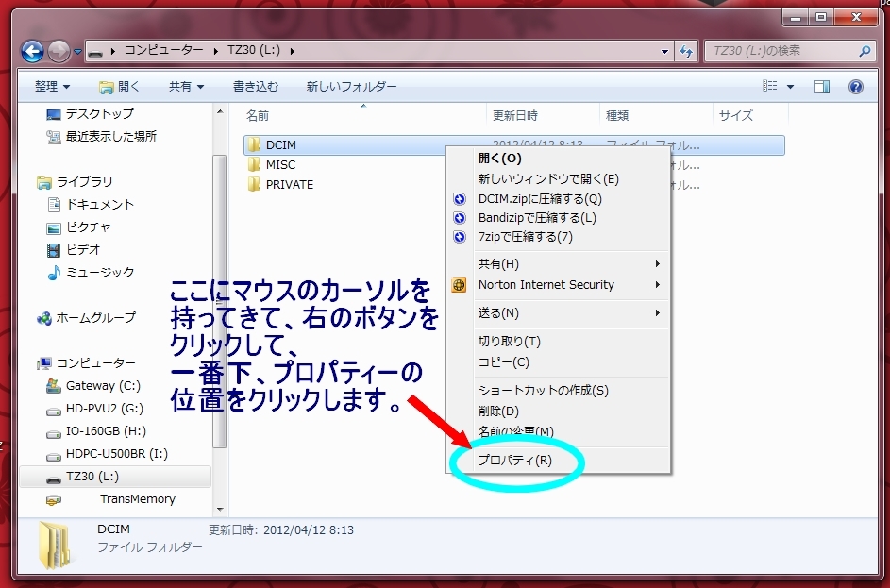Image resolution: width=890 pixels, height=588 pixels.
Task: Open help with the question mark icon
Action: pos(856,86)
